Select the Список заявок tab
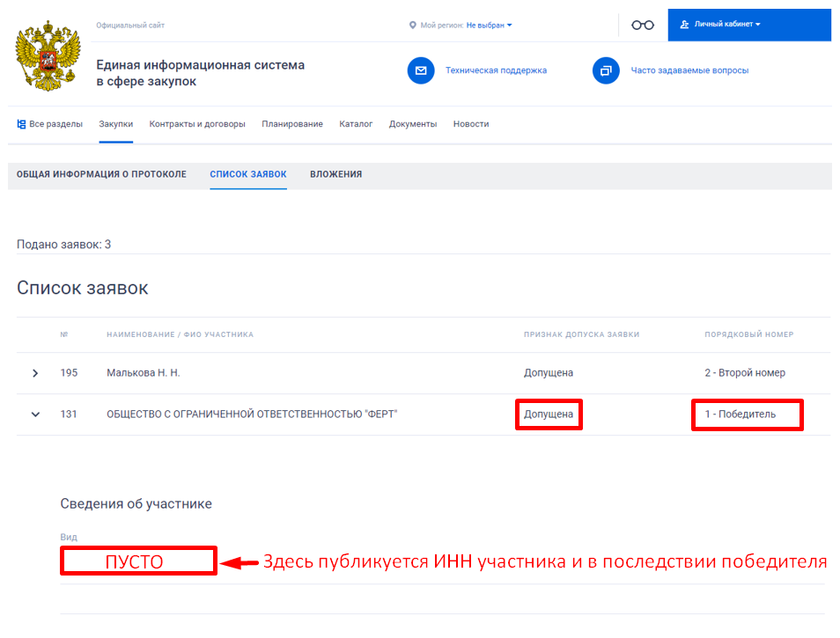840x638 pixels. [248, 174]
